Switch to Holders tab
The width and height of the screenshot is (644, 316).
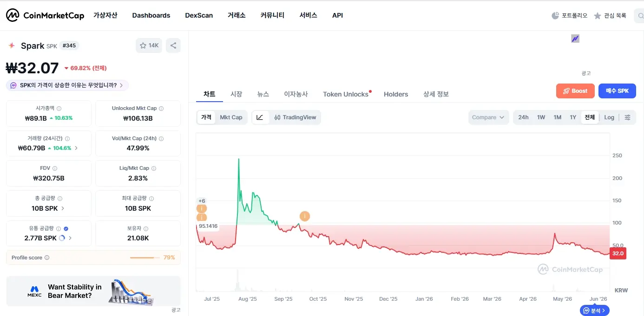click(396, 94)
